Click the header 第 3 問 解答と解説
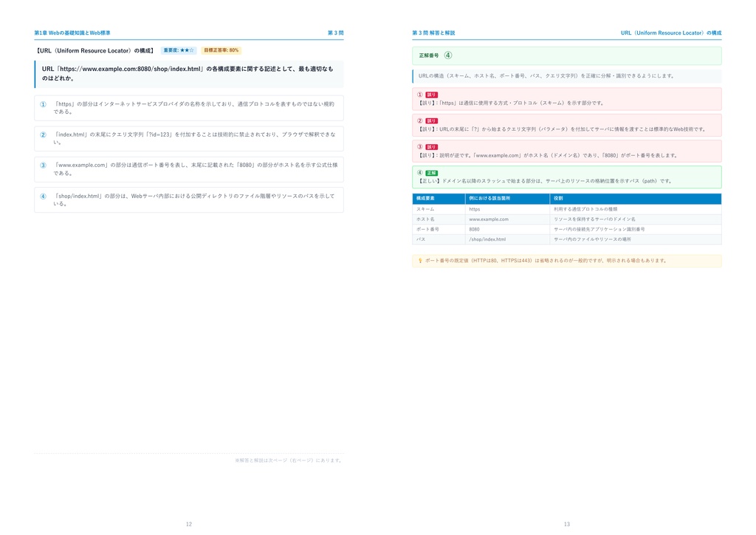Screen dimensions: 756x535 (x=433, y=33)
